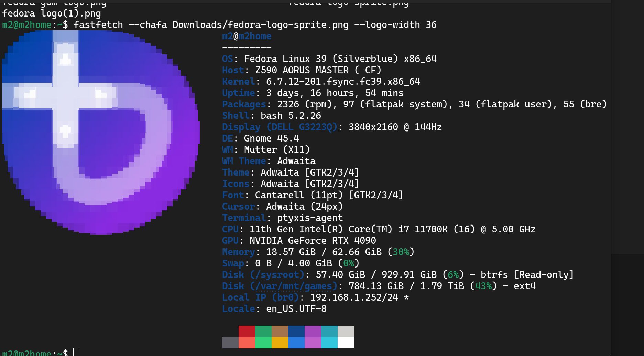
Task: Click the green "43%" disk percentage
Action: tap(483, 286)
